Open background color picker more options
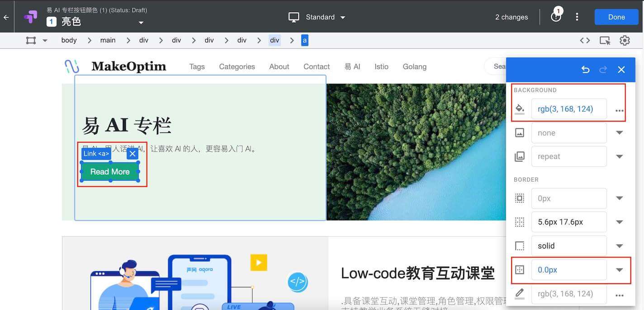The image size is (644, 310). pyautogui.click(x=619, y=110)
